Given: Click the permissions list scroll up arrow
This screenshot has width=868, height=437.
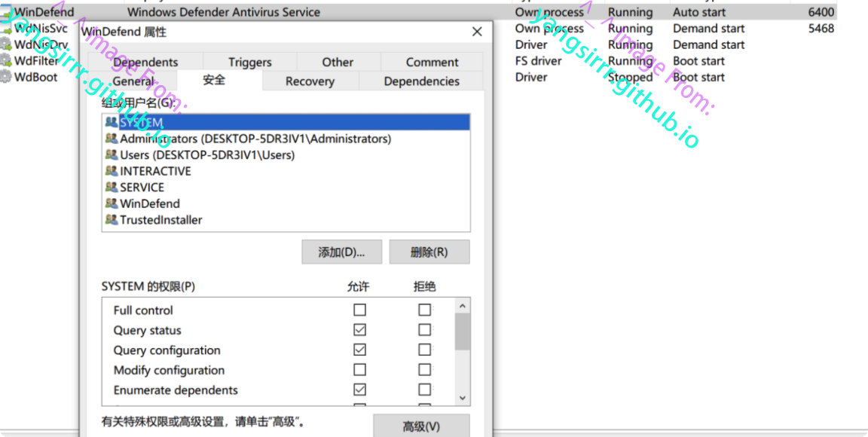Looking at the screenshot, I should click(x=463, y=305).
